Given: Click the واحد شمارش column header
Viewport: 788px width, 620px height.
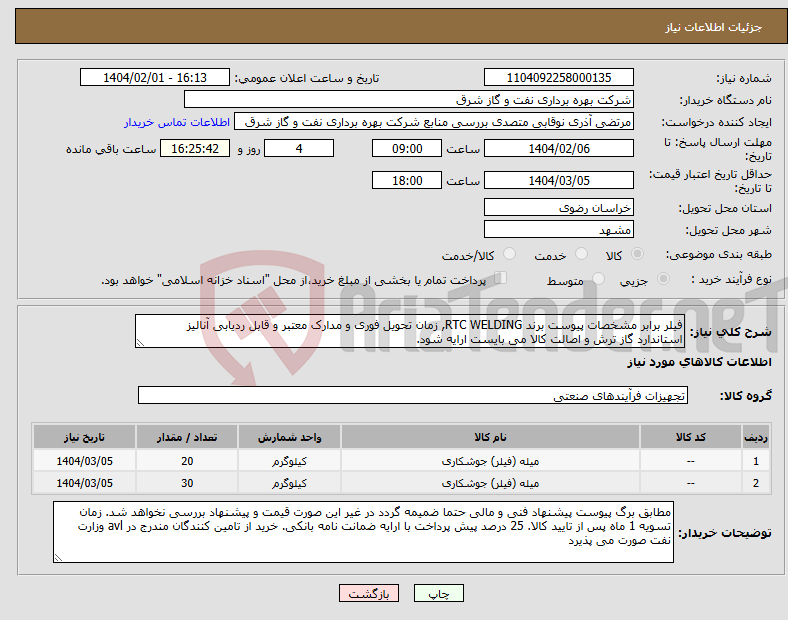Looking at the screenshot, I should (x=289, y=437).
